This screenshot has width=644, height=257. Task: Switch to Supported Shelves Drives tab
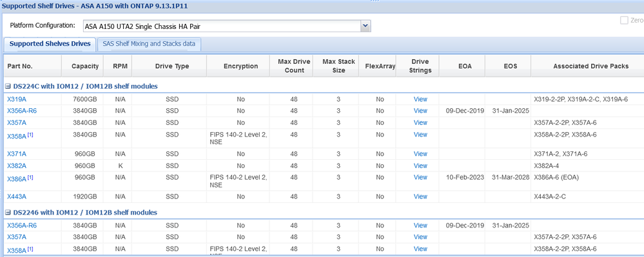tap(50, 44)
